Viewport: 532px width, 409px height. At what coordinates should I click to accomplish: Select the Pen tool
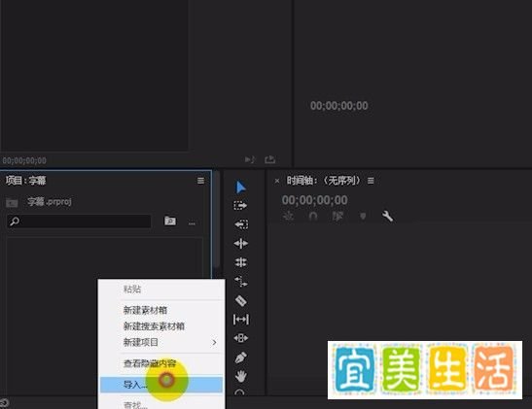pyautogui.click(x=240, y=358)
